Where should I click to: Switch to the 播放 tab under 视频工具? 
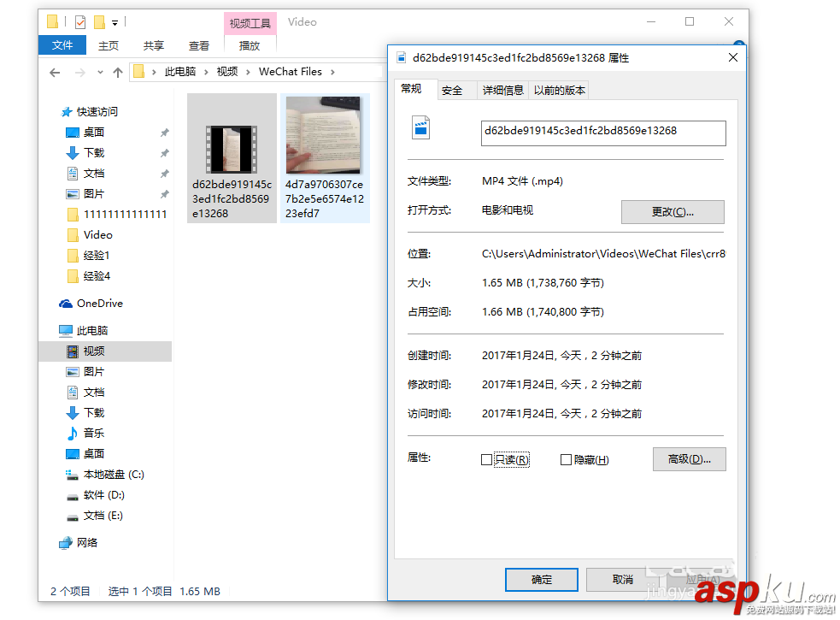(250, 46)
